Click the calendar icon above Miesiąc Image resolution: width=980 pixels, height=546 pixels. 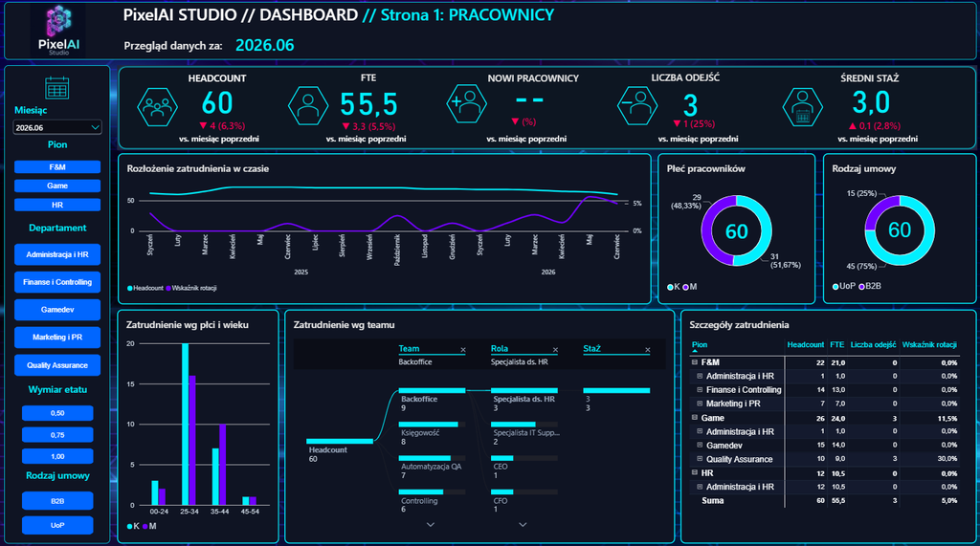coord(56,88)
